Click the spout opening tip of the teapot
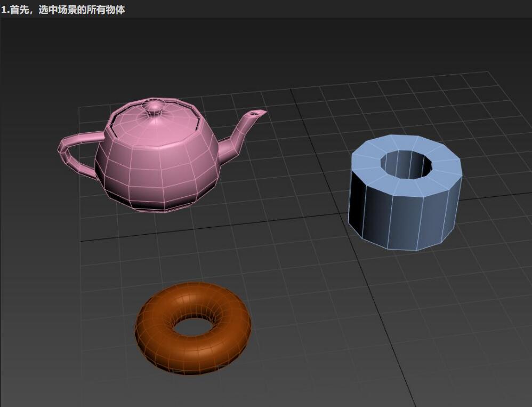This screenshot has height=407, width=532. coord(259,113)
